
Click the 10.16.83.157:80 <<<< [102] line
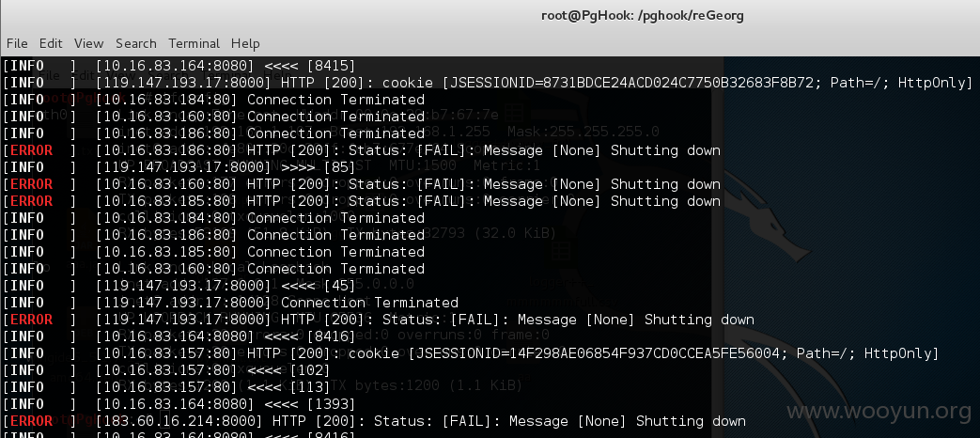[166, 370]
